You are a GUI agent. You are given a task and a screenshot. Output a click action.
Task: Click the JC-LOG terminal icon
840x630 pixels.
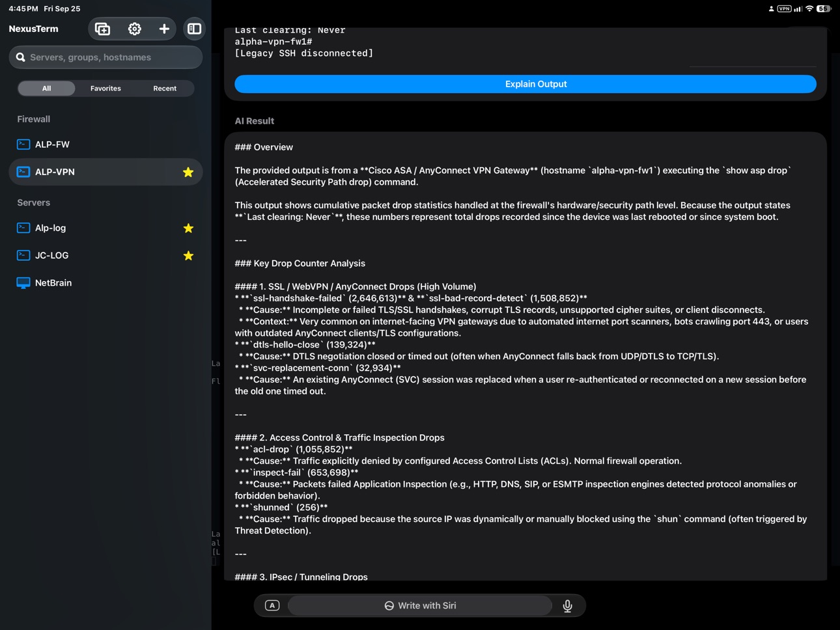23,255
